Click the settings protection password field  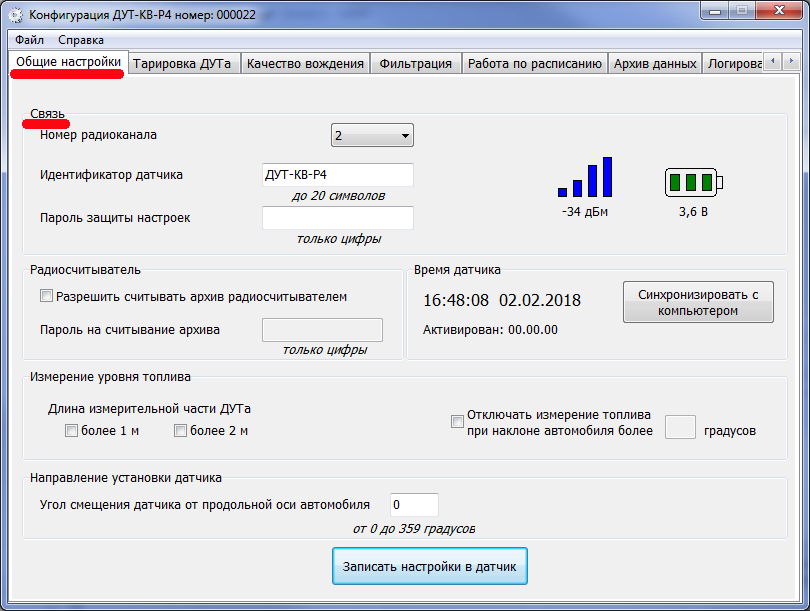pos(338,217)
